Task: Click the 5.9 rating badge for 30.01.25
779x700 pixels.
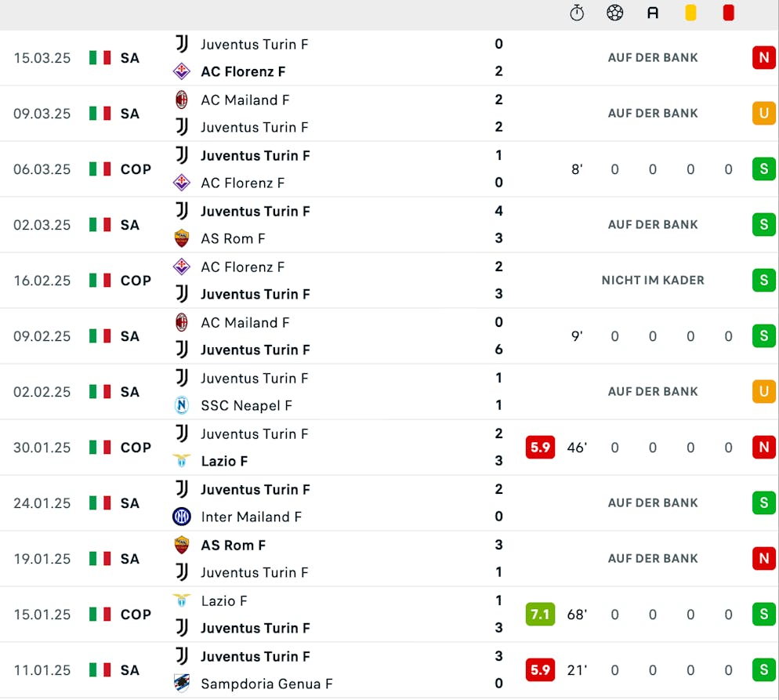Action: 540,448
